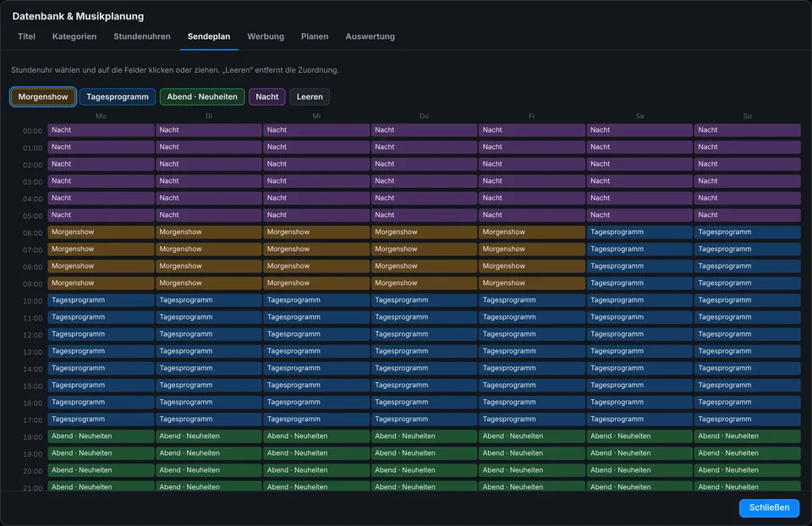Select the Morgenshow clock chip

[43, 96]
